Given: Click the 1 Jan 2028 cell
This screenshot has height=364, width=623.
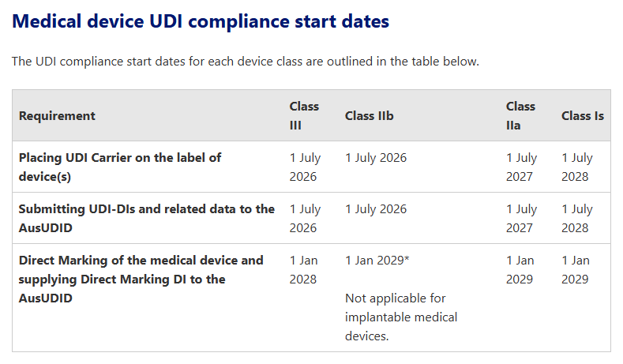Looking at the screenshot, I should (303, 269).
